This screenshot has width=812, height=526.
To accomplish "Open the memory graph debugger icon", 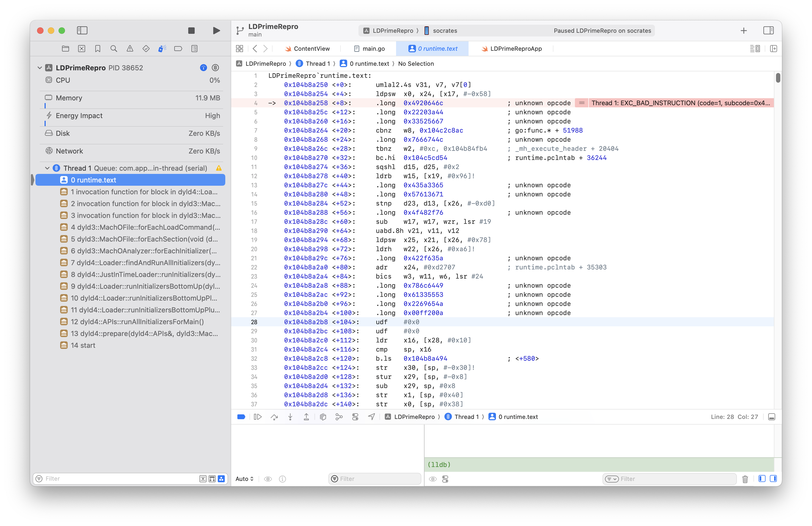I will 339,417.
